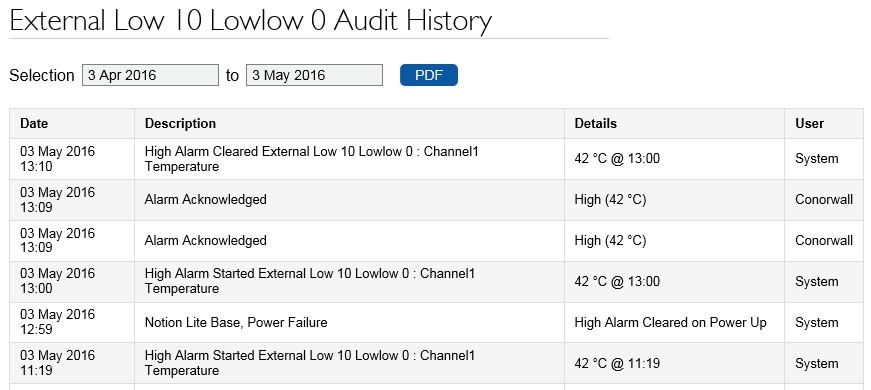This screenshot has width=871, height=390.
Task: Click the PDF export button
Action: pos(428,75)
